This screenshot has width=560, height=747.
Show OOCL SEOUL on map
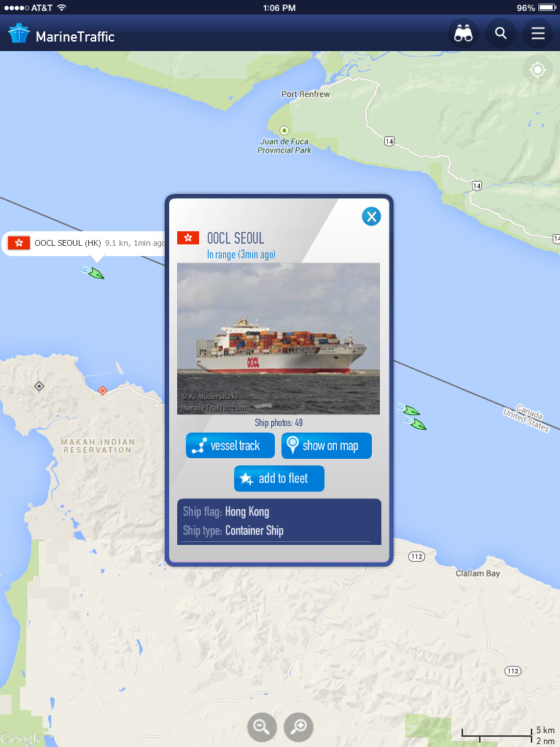click(x=326, y=446)
